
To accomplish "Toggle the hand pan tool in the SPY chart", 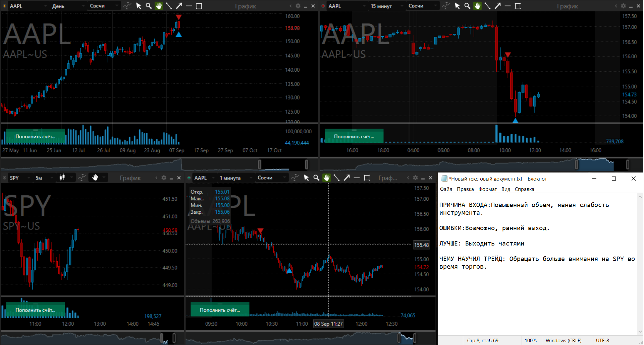I will click(95, 178).
